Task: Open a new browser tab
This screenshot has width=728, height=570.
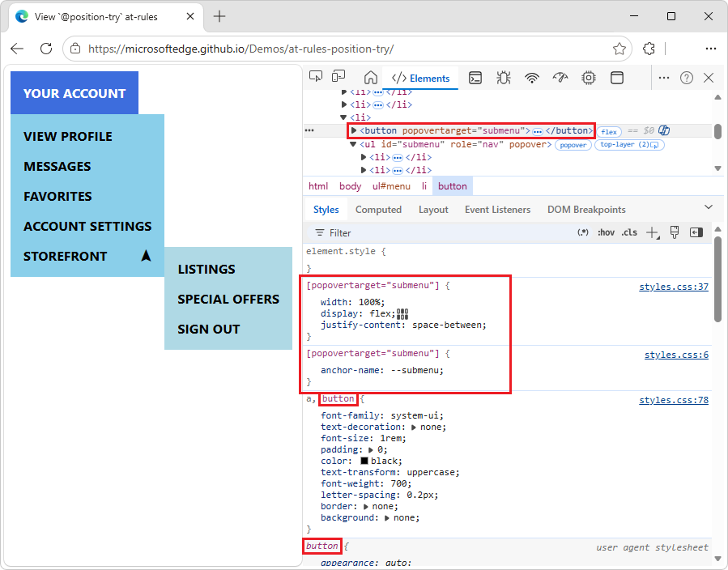Action: (x=219, y=17)
